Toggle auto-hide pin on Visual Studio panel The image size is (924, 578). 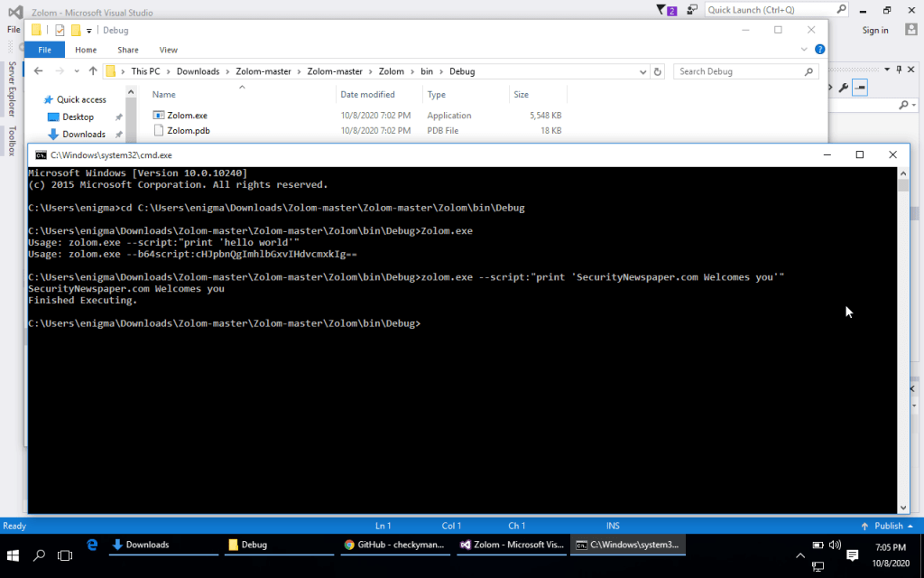coord(899,70)
